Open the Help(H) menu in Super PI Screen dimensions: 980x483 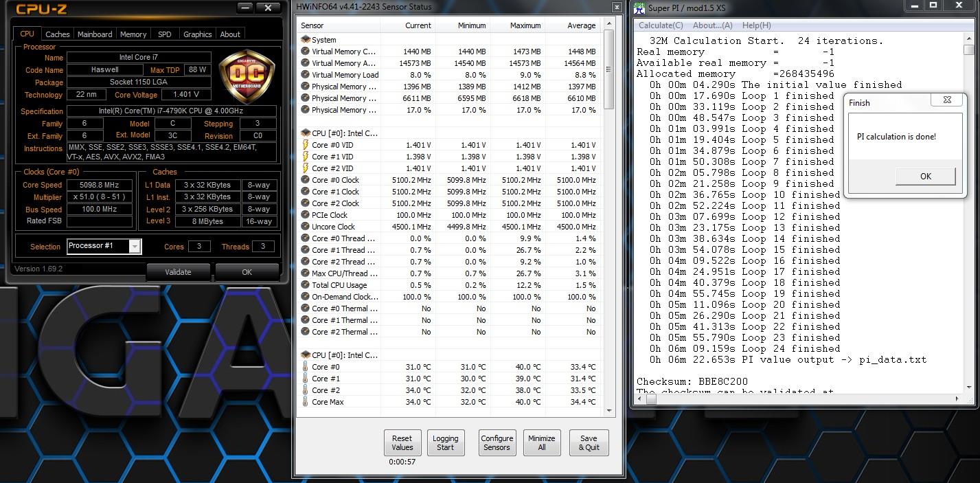tap(756, 25)
